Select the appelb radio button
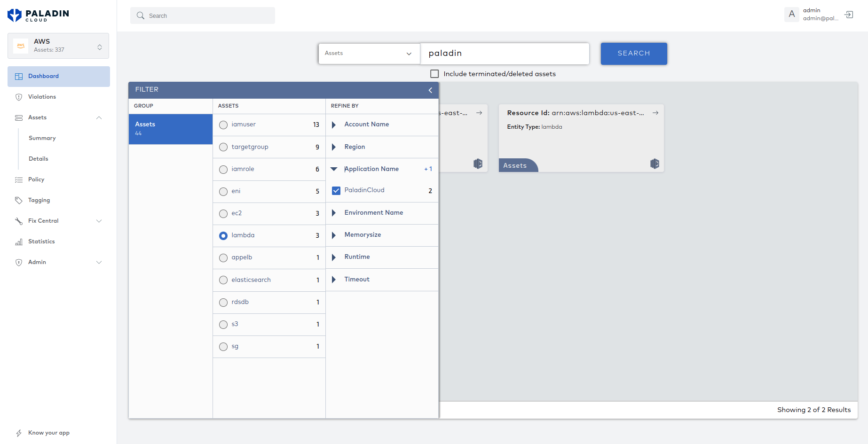Image resolution: width=868 pixels, height=444 pixels. click(223, 258)
